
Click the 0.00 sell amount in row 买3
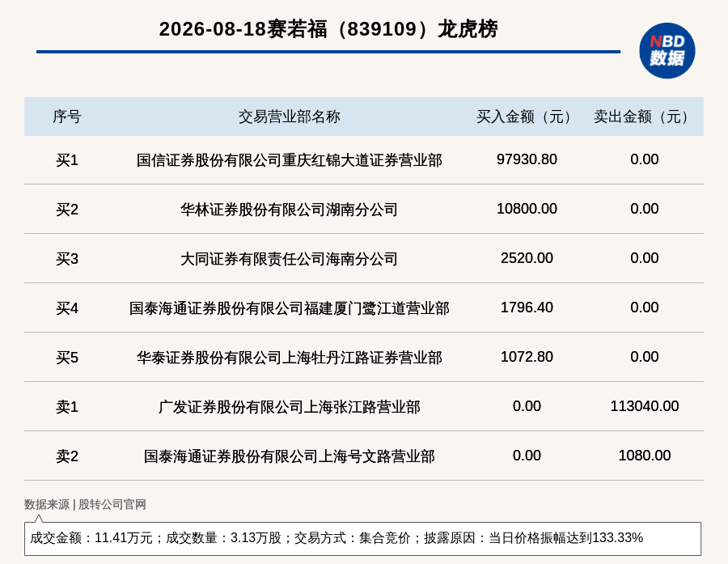click(x=645, y=258)
